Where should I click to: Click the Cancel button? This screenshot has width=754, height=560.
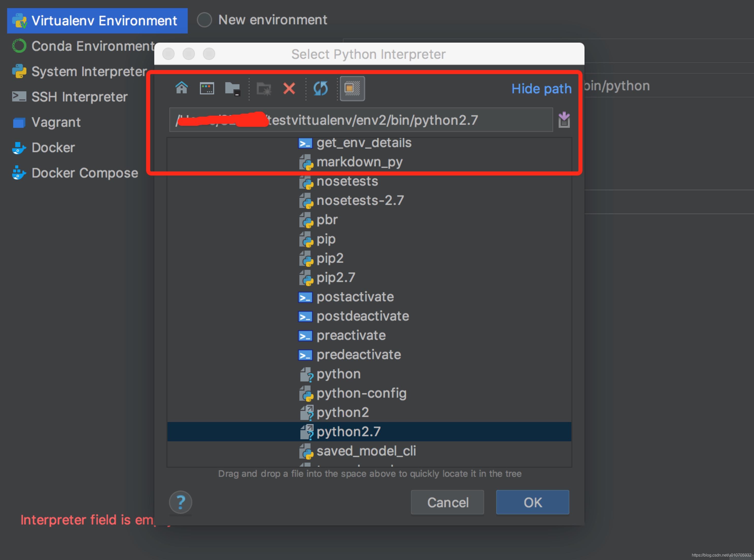tap(447, 502)
